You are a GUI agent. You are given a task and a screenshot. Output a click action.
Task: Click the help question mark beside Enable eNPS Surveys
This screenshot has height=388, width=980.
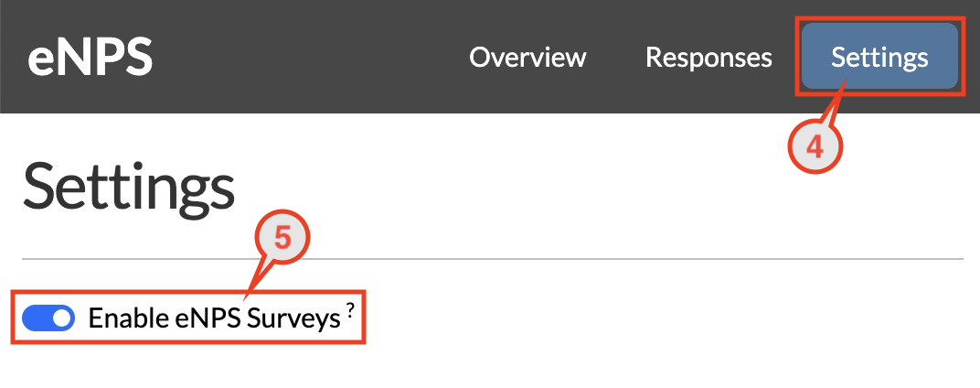(350, 314)
